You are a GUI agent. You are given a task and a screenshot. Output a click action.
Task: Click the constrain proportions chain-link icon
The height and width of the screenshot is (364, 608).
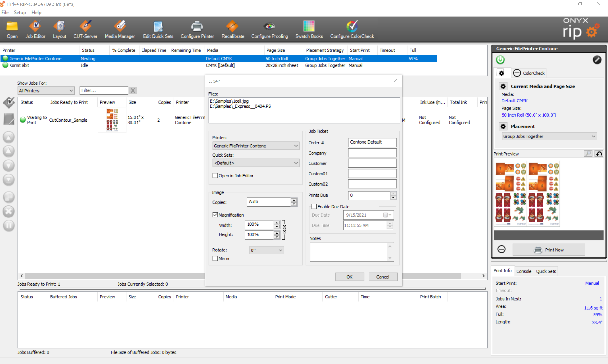(284, 230)
